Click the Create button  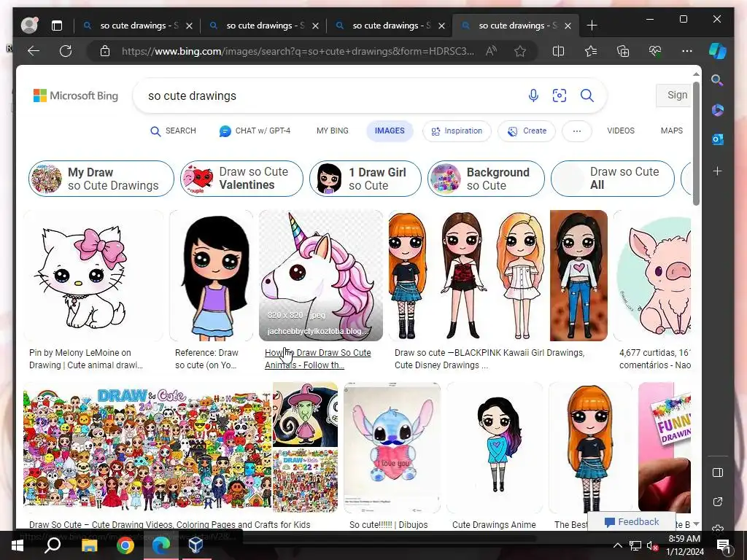527,131
